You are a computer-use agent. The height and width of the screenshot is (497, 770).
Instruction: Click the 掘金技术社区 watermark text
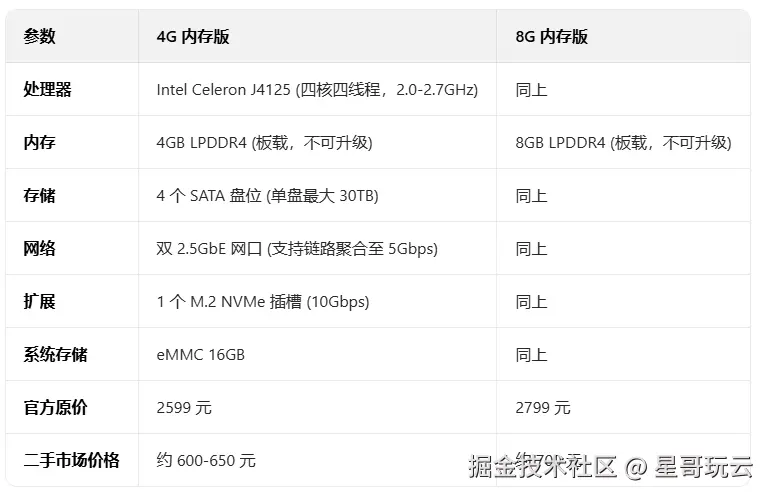(x=542, y=467)
